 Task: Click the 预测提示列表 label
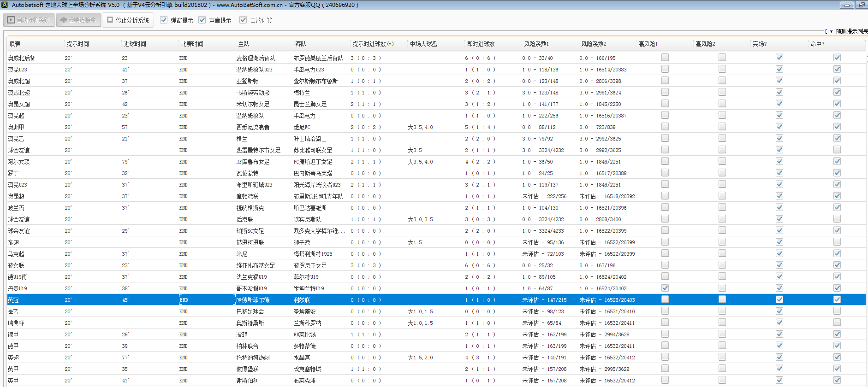[x=851, y=31]
